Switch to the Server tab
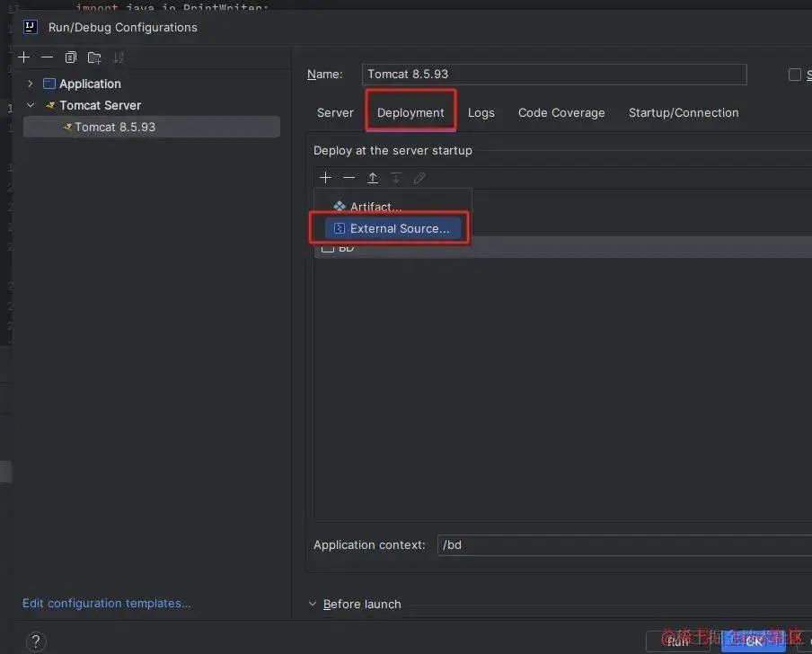 (335, 113)
